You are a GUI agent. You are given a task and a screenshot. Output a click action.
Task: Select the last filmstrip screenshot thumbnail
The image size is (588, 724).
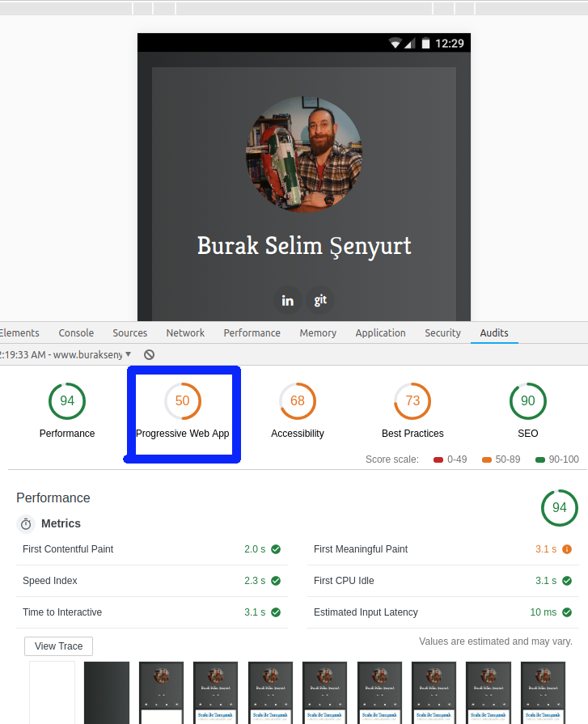point(543,692)
